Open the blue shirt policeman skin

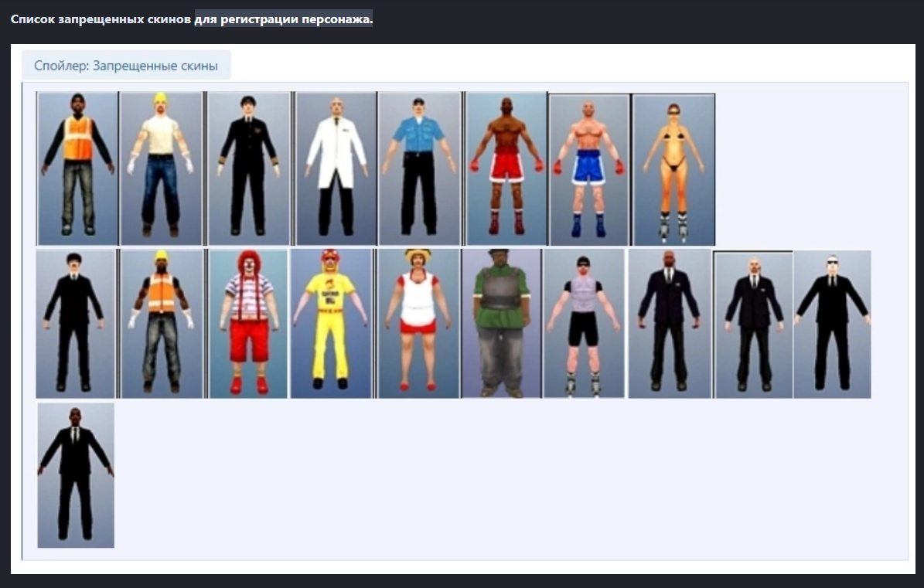419,168
